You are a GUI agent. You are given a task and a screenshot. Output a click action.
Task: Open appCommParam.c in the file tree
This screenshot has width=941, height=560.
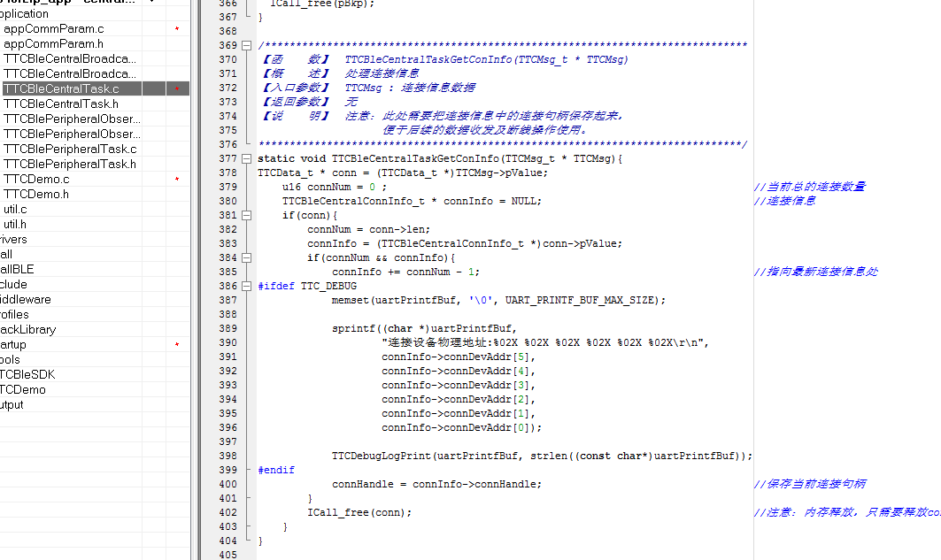tap(53, 29)
